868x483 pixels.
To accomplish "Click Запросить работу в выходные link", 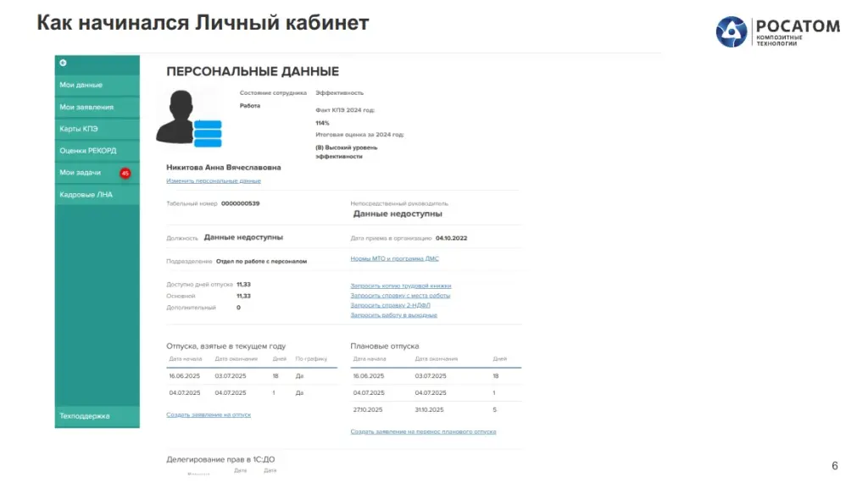I will [x=393, y=315].
